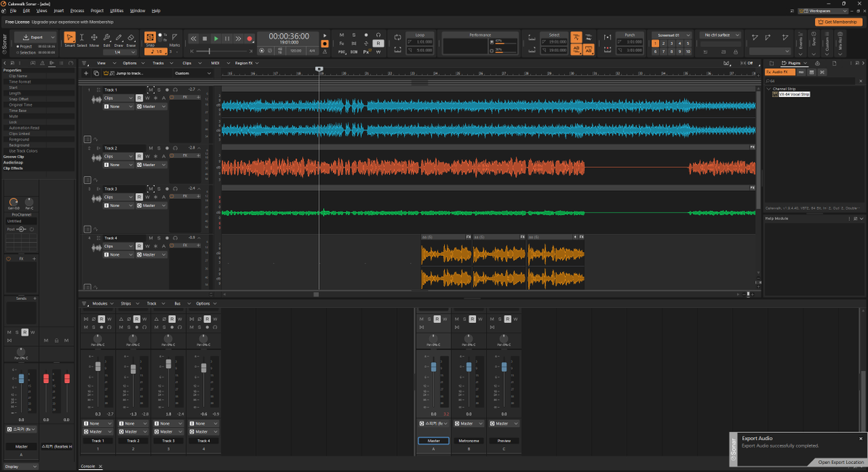868x472 pixels.
Task: Stop playback in transport
Action: [205, 38]
